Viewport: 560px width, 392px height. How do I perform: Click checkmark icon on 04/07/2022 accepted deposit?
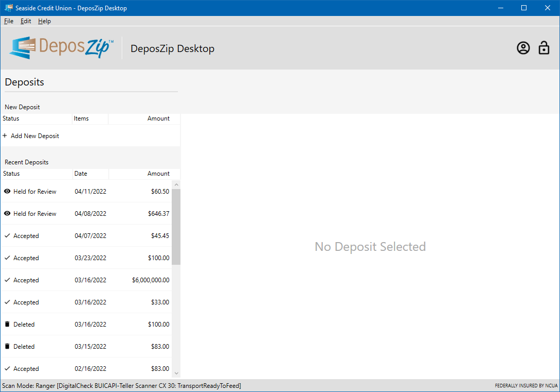click(7, 235)
